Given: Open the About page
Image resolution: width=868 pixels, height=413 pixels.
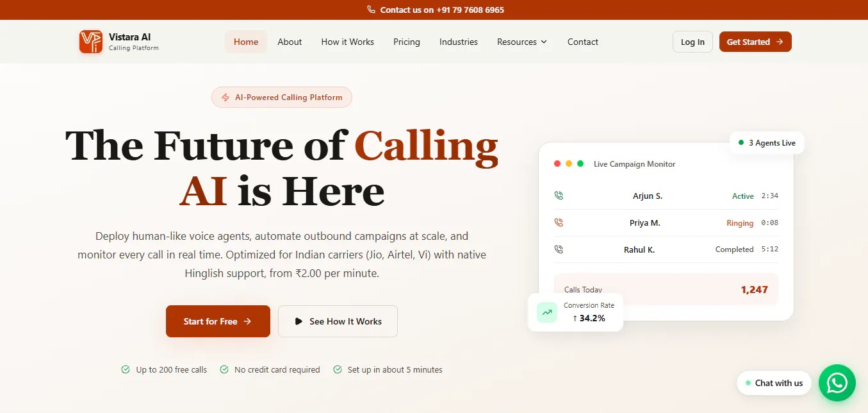Looking at the screenshot, I should [290, 42].
